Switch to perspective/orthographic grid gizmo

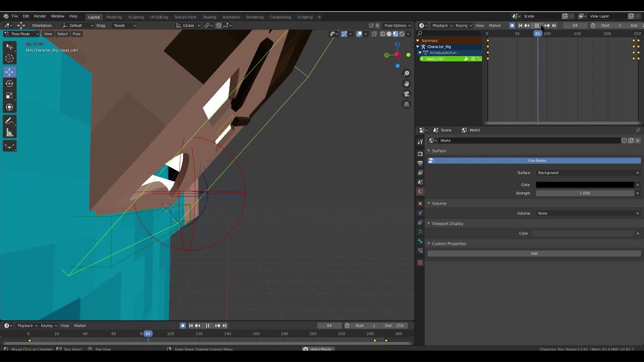(x=407, y=104)
